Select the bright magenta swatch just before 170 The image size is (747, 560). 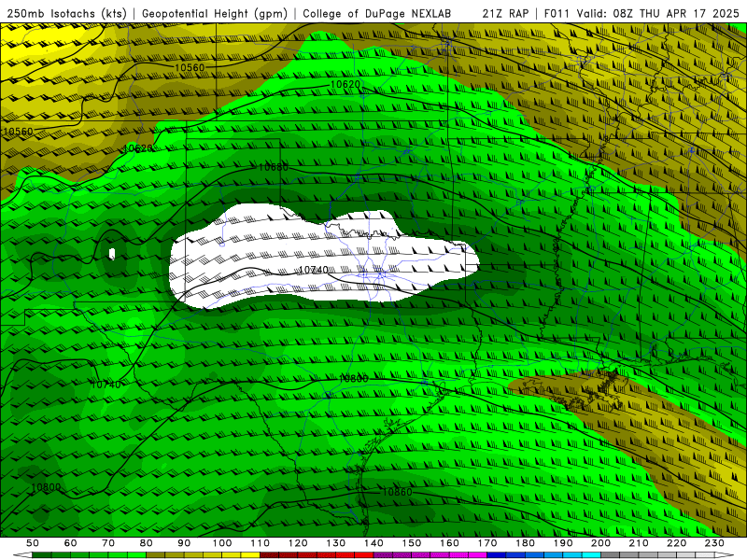[477, 555]
